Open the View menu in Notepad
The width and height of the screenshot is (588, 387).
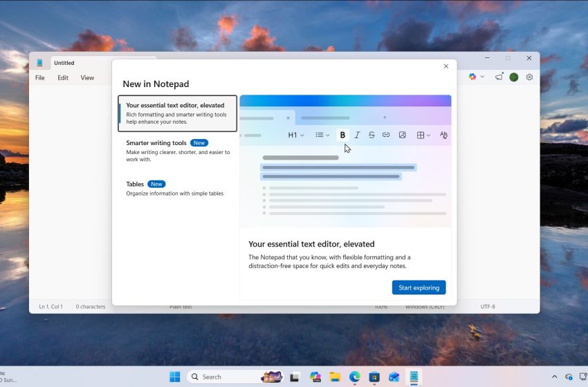pyautogui.click(x=87, y=78)
